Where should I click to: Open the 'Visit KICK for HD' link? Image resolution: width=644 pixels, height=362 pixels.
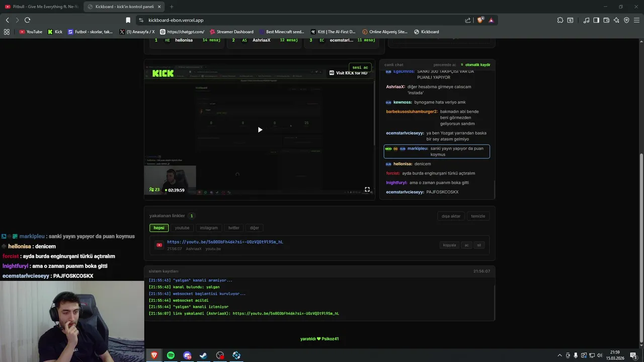[x=348, y=73]
